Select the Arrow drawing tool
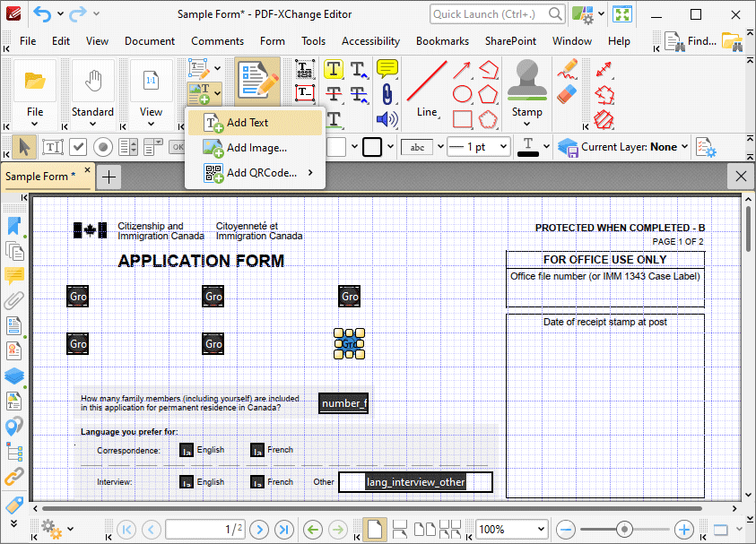Image resolution: width=756 pixels, height=544 pixels. 462,70
